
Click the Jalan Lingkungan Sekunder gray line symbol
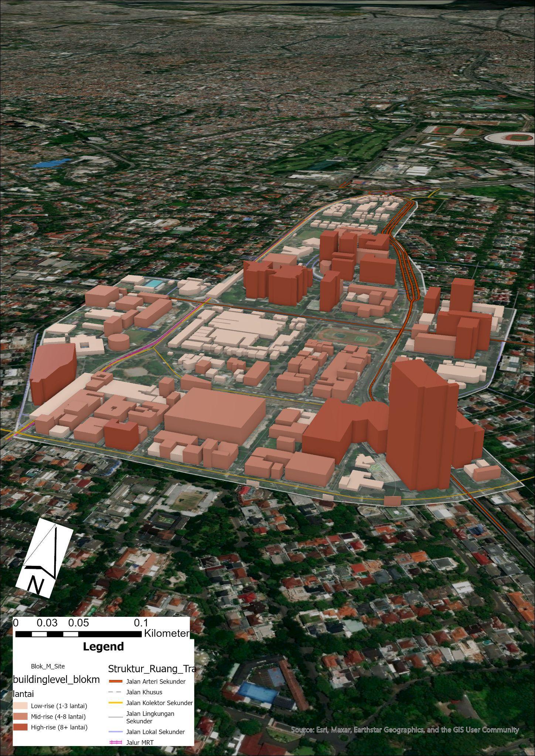pos(115,717)
